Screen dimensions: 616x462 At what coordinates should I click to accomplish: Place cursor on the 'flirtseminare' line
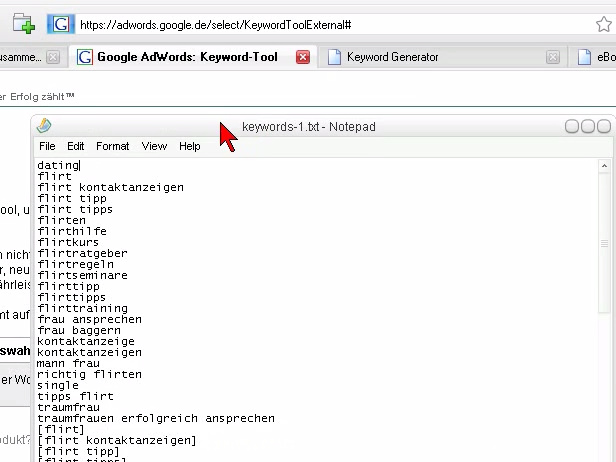(83, 276)
